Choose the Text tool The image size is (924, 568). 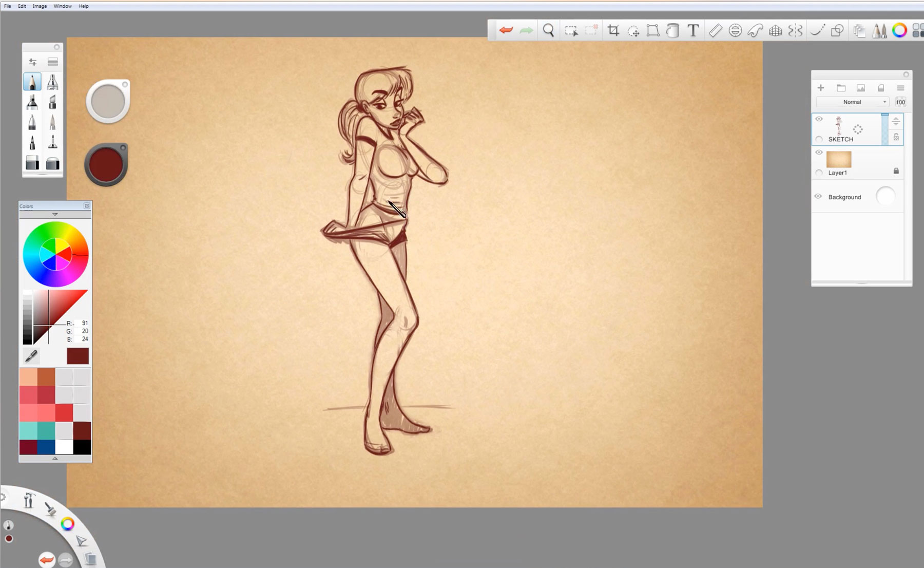(x=693, y=30)
